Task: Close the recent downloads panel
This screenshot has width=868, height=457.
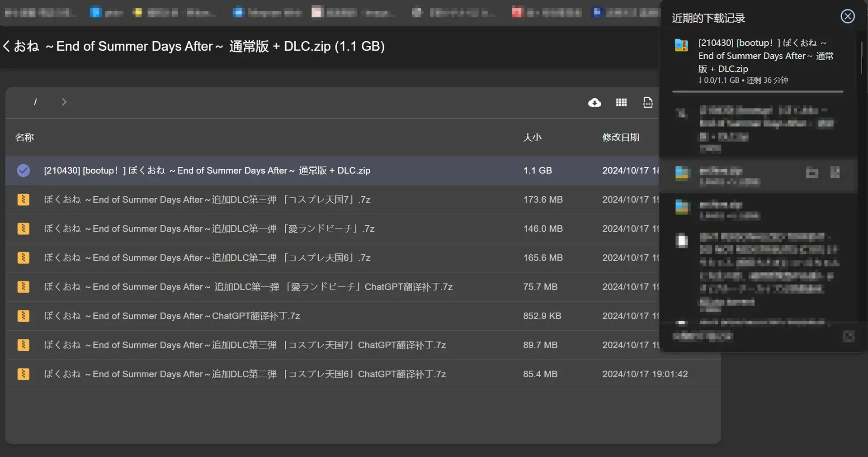Action: 848,16
